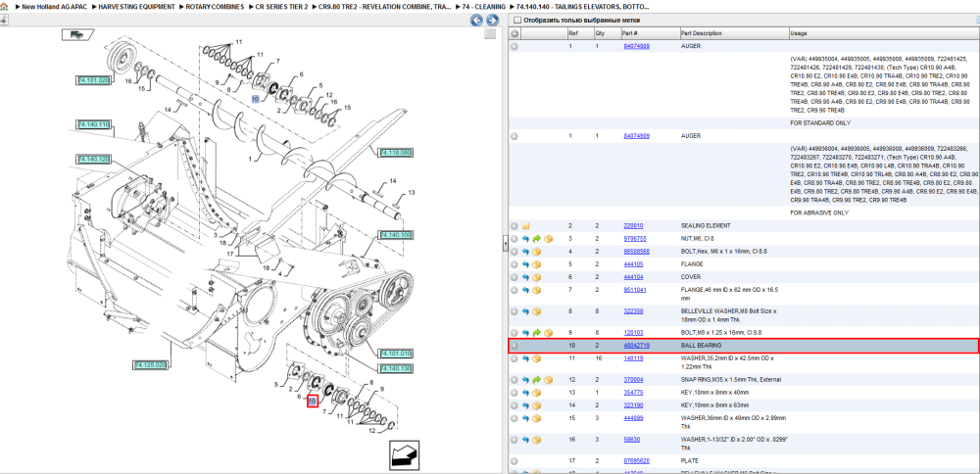Open 'ROTARY COMBINES' breadcrumb
The height and width of the screenshot is (474, 980).
click(x=215, y=7)
